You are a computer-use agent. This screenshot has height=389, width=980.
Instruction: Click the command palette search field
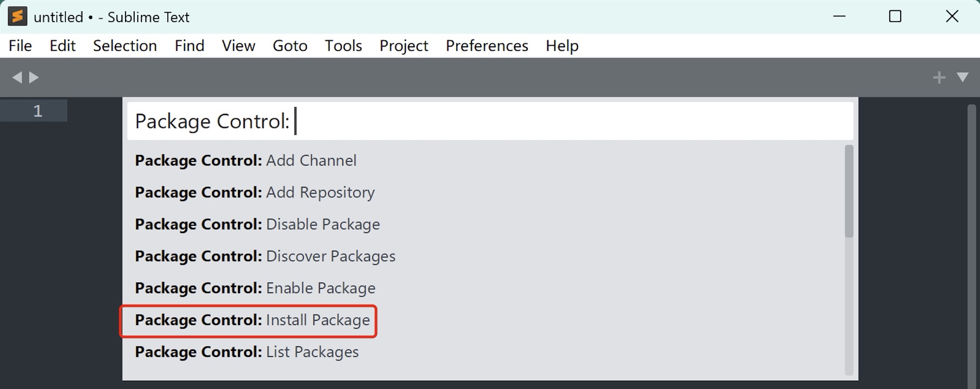coord(490,121)
